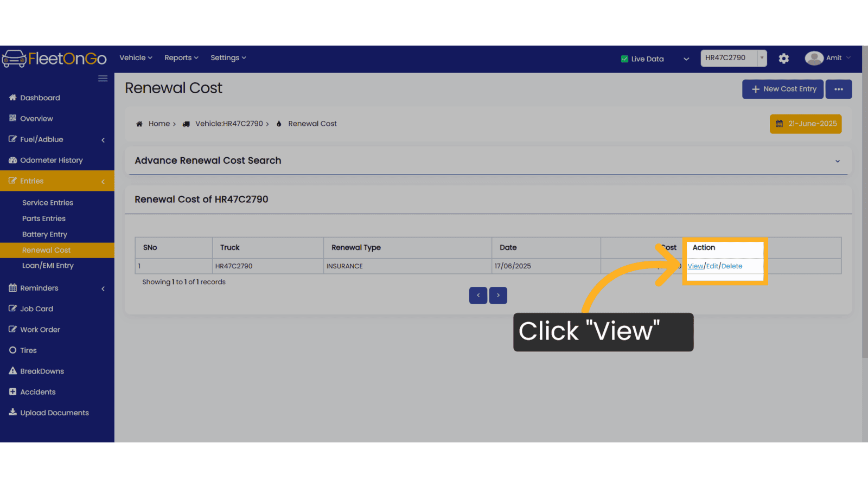This screenshot has width=868, height=488.
Task: Open the HR47C2790 vehicle selector dropdown
Action: [733, 58]
